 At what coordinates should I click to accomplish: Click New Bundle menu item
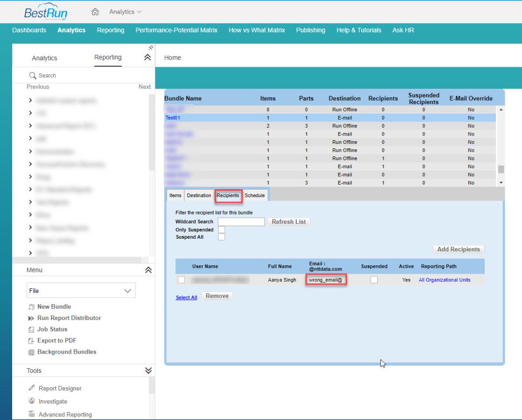[x=54, y=307]
